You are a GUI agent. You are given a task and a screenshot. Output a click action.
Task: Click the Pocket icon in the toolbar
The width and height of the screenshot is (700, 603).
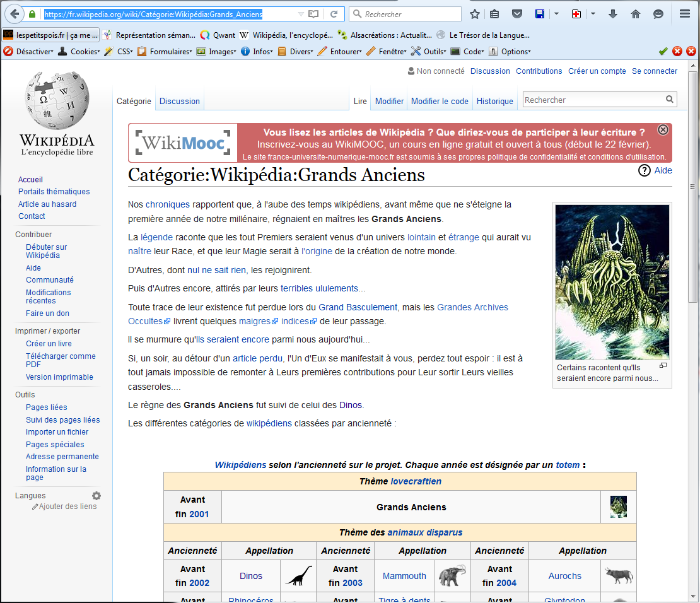tap(517, 14)
